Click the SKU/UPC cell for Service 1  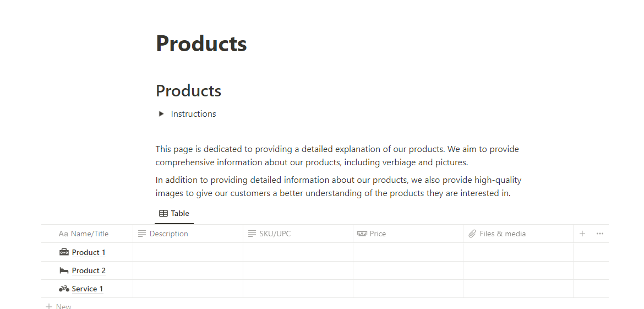(298, 289)
